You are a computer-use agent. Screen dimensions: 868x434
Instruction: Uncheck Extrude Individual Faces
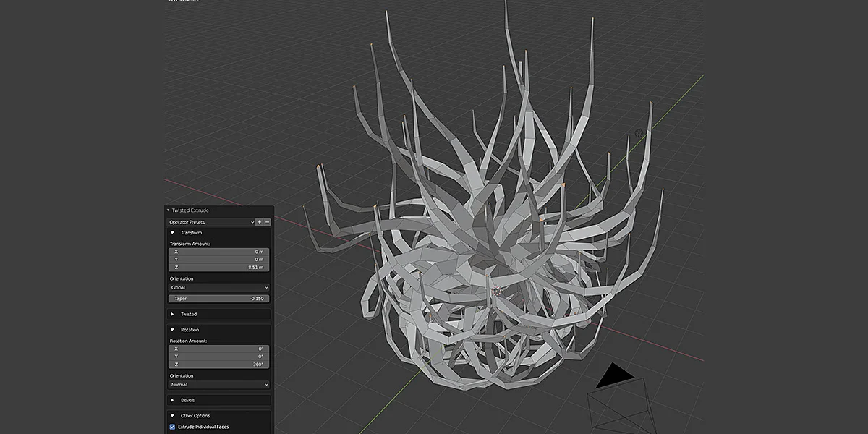pos(173,425)
